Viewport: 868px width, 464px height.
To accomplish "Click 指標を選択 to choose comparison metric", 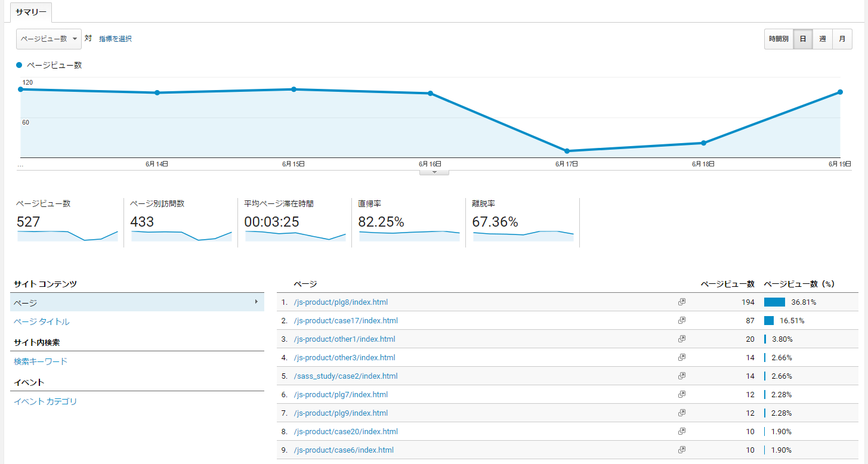I will pyautogui.click(x=115, y=39).
